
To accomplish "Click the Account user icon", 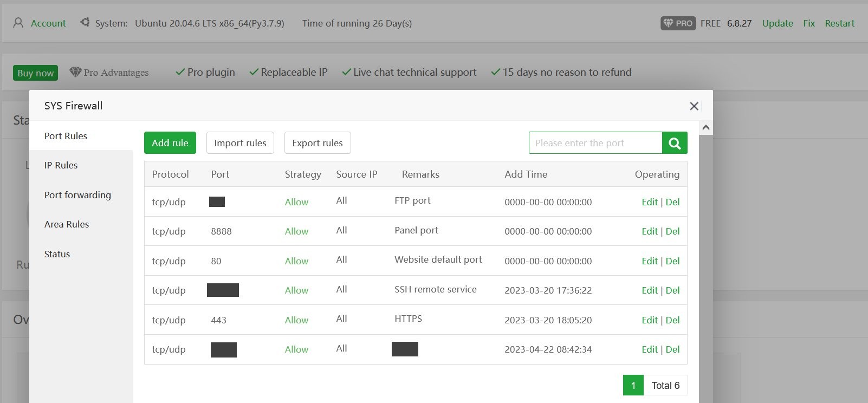I will click(18, 23).
